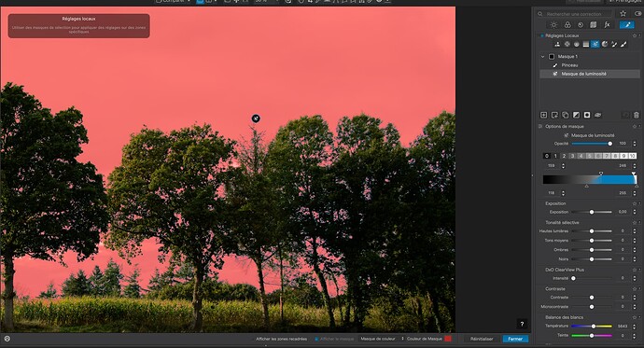644x348 pixels.
Task: Select the Local Adjustments brush tab
Action: point(627,24)
